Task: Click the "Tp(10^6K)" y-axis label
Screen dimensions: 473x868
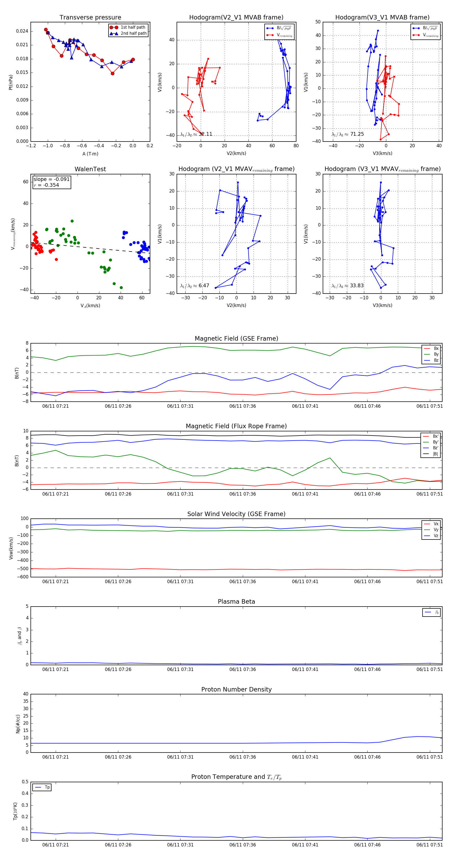Action: click(15, 811)
